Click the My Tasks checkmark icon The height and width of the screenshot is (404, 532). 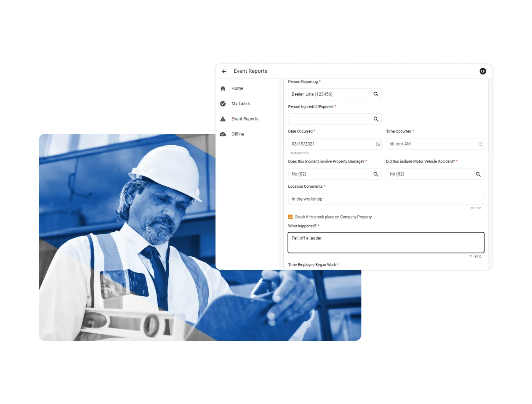click(x=223, y=104)
